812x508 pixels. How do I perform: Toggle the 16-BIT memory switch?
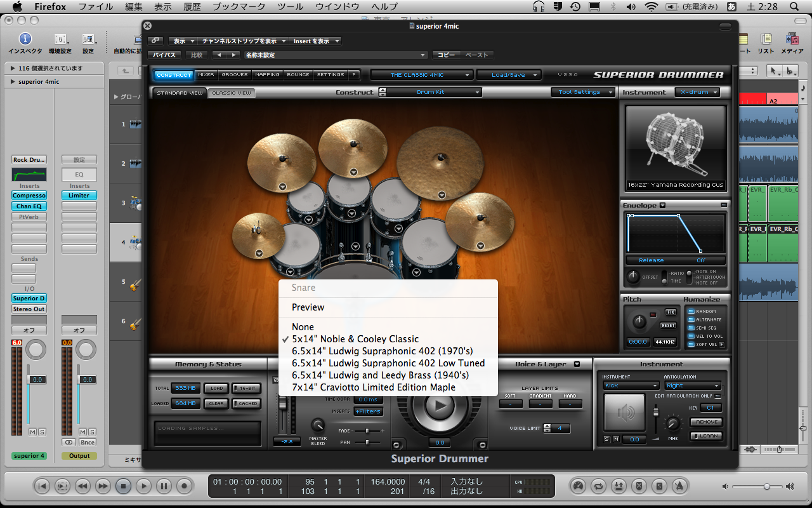[246, 388]
